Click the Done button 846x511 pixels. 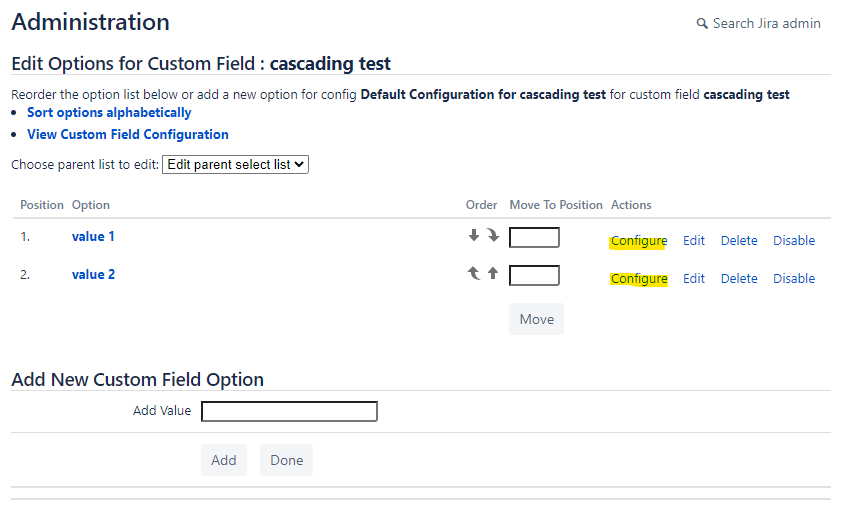(286, 460)
